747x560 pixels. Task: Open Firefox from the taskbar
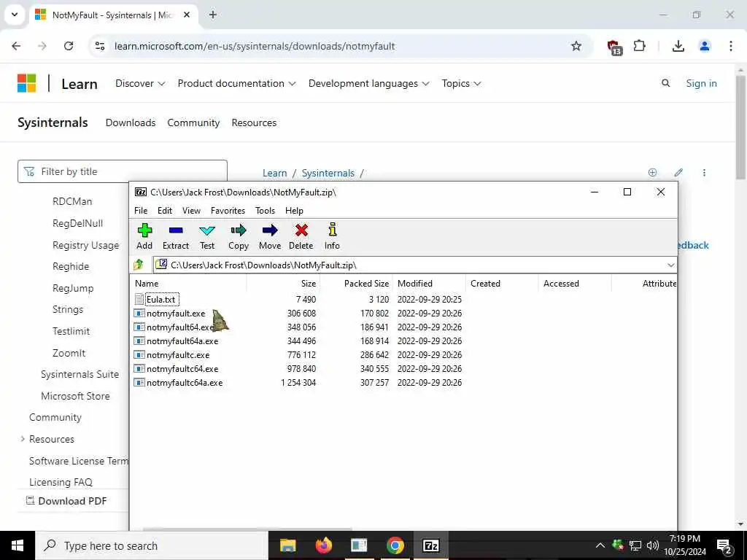tap(323, 545)
